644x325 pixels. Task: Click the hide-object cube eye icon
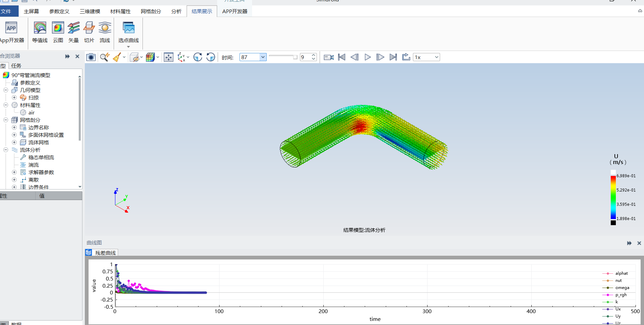(x=135, y=57)
